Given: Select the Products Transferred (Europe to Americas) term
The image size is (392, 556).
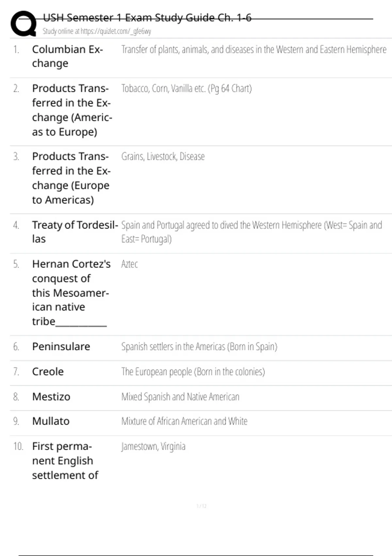Looking at the screenshot, I should [x=71, y=178].
